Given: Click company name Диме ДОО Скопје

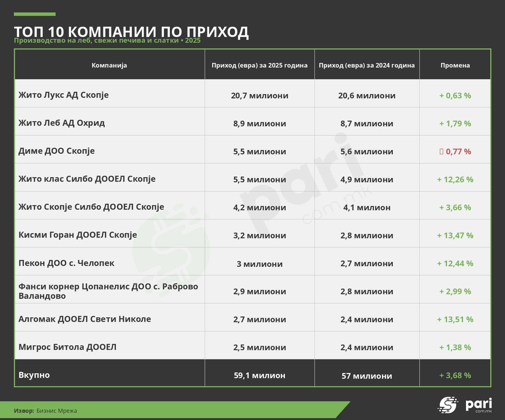Looking at the screenshot, I should [x=57, y=151].
